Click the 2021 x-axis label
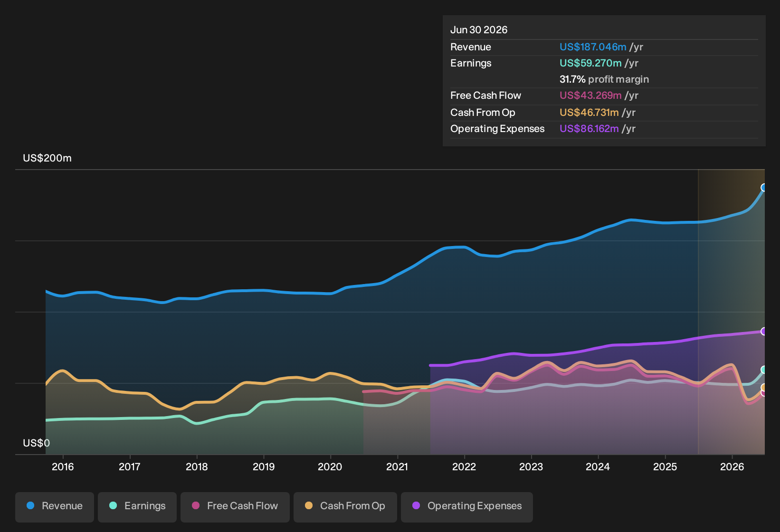 (x=397, y=467)
